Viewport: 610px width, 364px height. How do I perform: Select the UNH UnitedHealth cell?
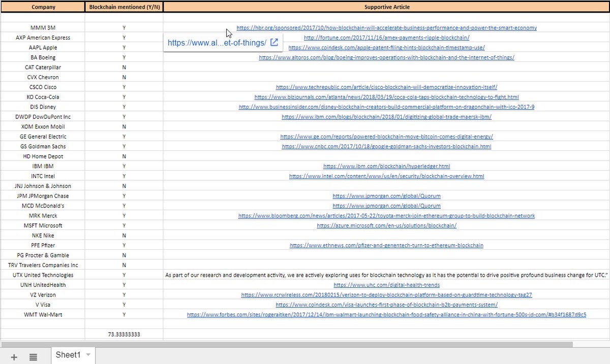coord(43,285)
